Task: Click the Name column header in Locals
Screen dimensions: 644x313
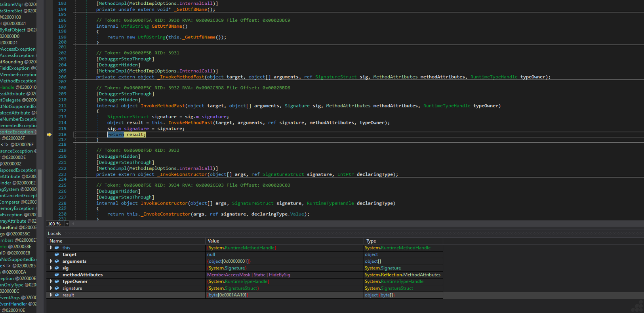Action: [x=56, y=241]
